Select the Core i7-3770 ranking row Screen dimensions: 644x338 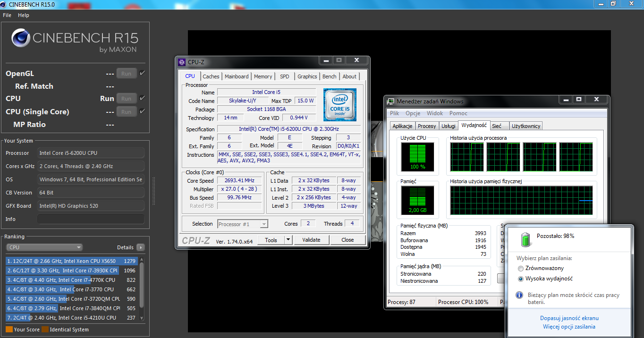pyautogui.click(x=72, y=289)
